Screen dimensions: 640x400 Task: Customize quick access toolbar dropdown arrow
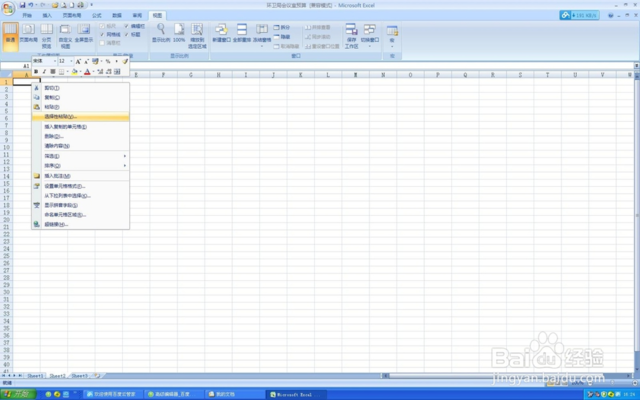[91, 5]
